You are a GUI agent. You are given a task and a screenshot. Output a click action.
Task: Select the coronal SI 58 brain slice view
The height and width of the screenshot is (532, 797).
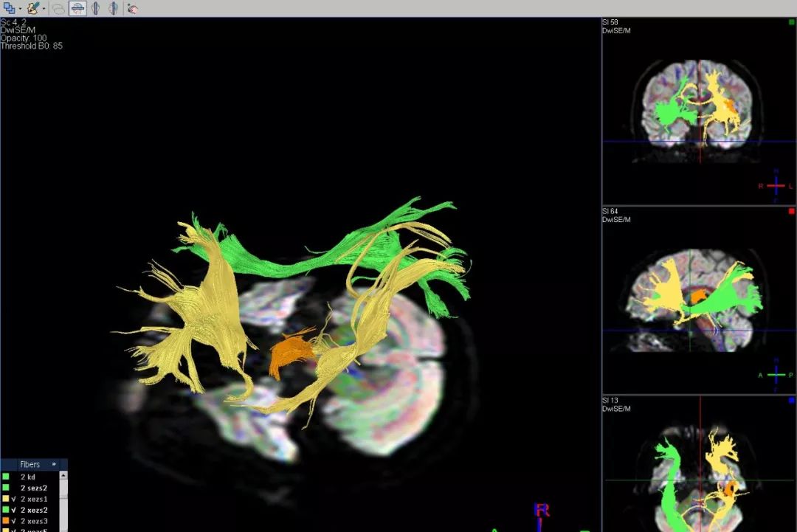(x=699, y=111)
